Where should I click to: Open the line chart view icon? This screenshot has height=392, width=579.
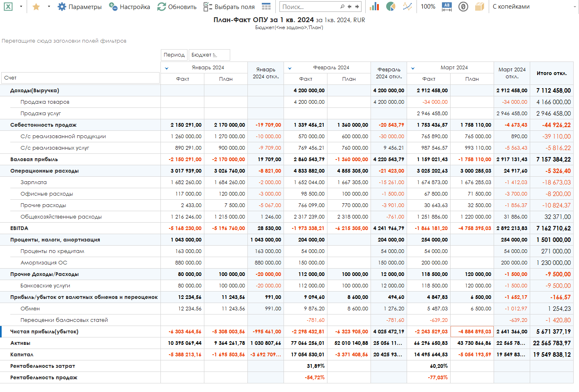(407, 7)
